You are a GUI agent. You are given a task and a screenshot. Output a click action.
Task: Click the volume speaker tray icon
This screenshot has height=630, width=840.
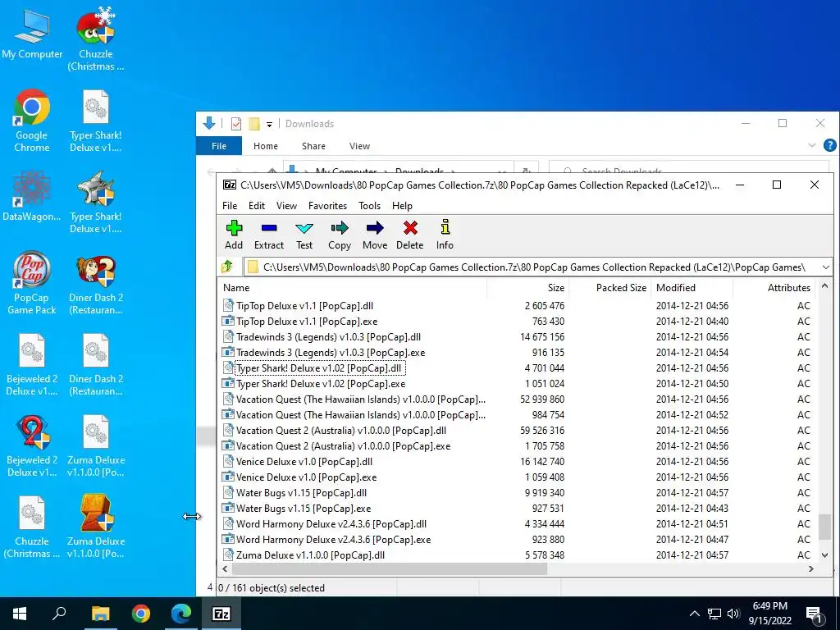pos(733,614)
